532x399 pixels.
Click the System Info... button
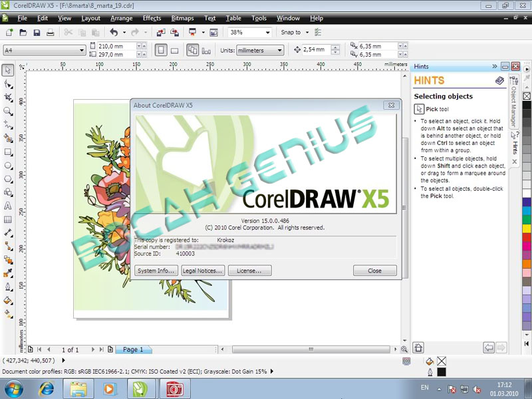156,271
